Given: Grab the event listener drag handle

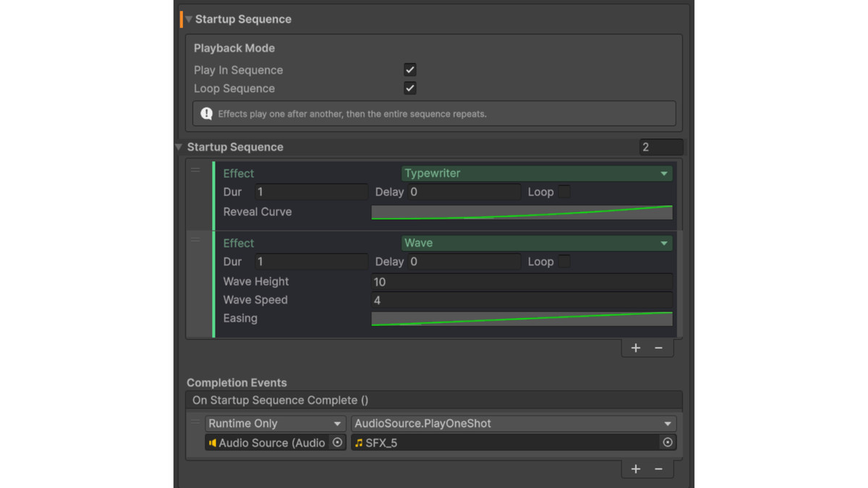Looking at the screenshot, I should click(195, 422).
